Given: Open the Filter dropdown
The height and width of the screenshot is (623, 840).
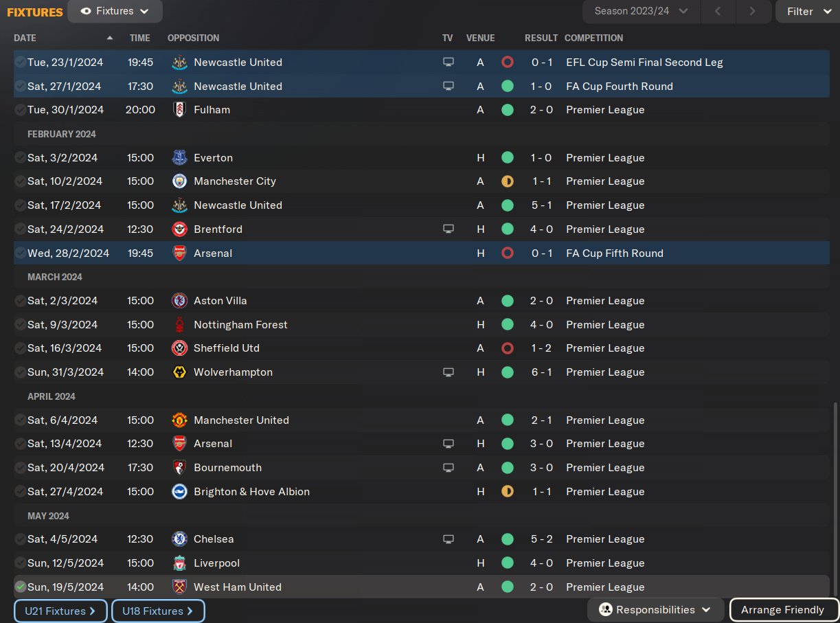Looking at the screenshot, I should [x=808, y=11].
